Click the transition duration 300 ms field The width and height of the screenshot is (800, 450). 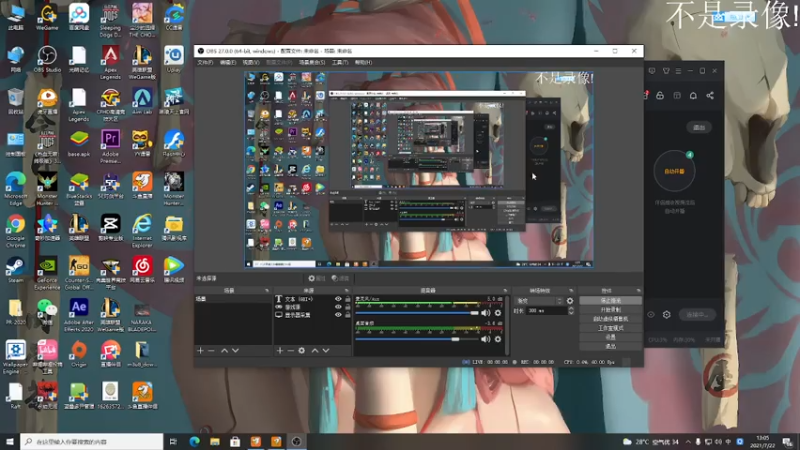coord(547,311)
